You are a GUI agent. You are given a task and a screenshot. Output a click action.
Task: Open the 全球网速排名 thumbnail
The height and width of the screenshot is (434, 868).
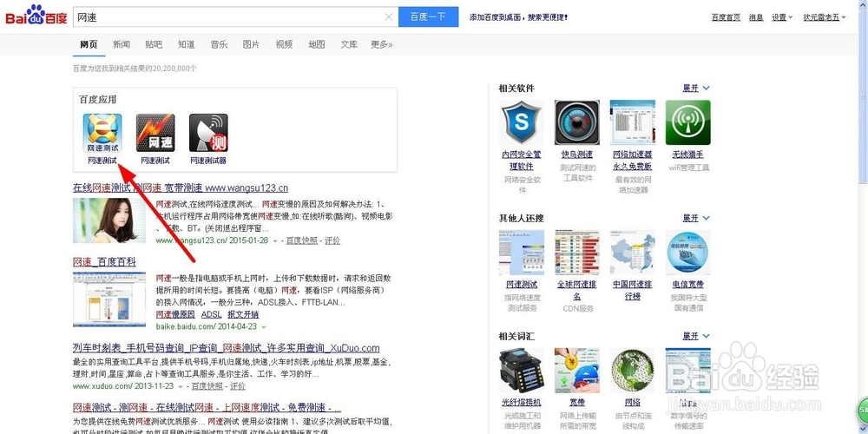577,253
